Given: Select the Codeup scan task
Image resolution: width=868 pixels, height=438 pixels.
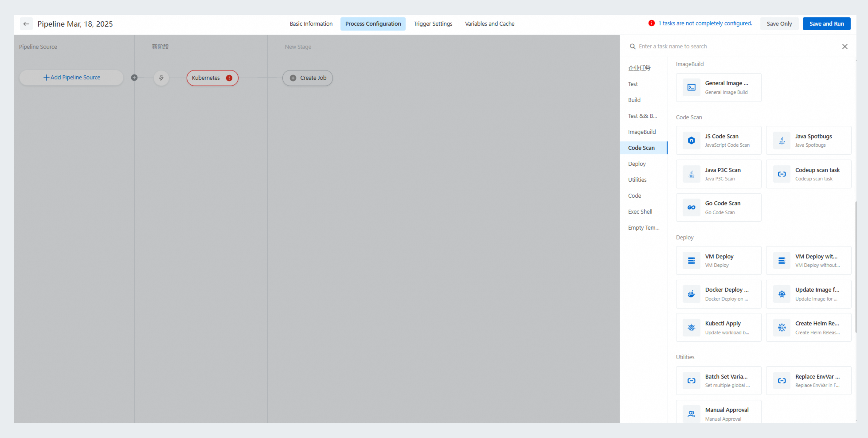Looking at the screenshot, I should point(809,174).
